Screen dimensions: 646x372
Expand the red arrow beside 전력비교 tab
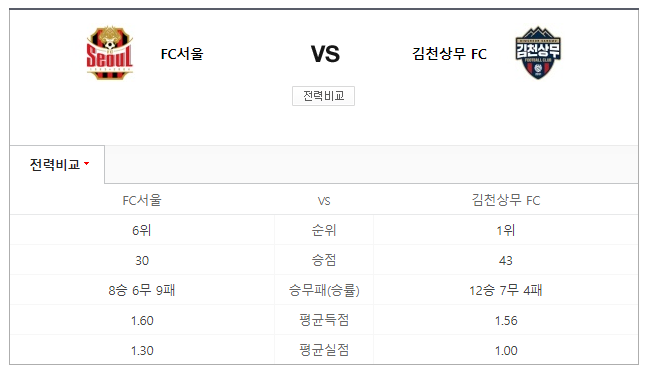(x=87, y=164)
